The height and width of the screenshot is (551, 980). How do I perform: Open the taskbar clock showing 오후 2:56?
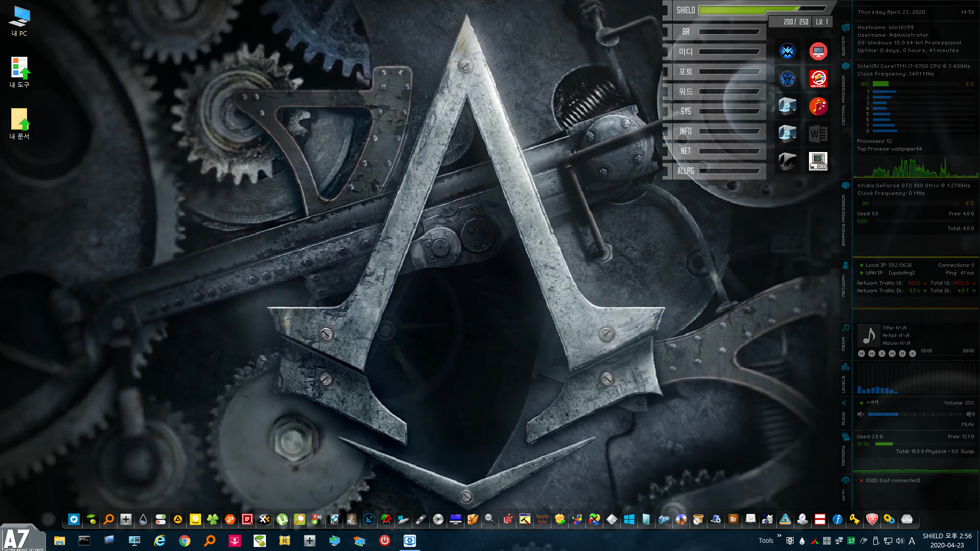[947, 541]
